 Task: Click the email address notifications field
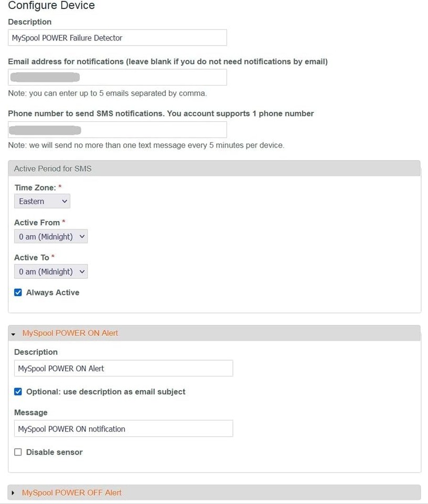(117, 77)
